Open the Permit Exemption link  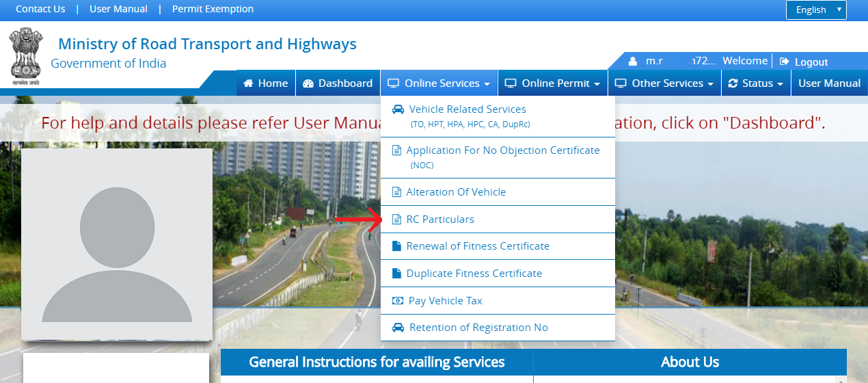213,9
